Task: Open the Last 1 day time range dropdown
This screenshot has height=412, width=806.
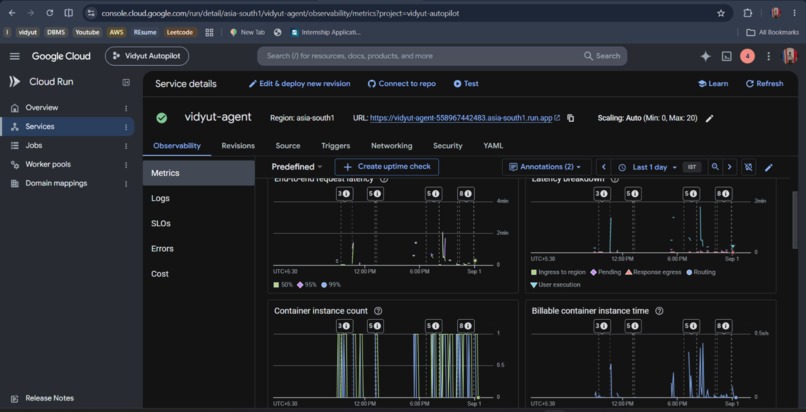Action: (x=647, y=167)
